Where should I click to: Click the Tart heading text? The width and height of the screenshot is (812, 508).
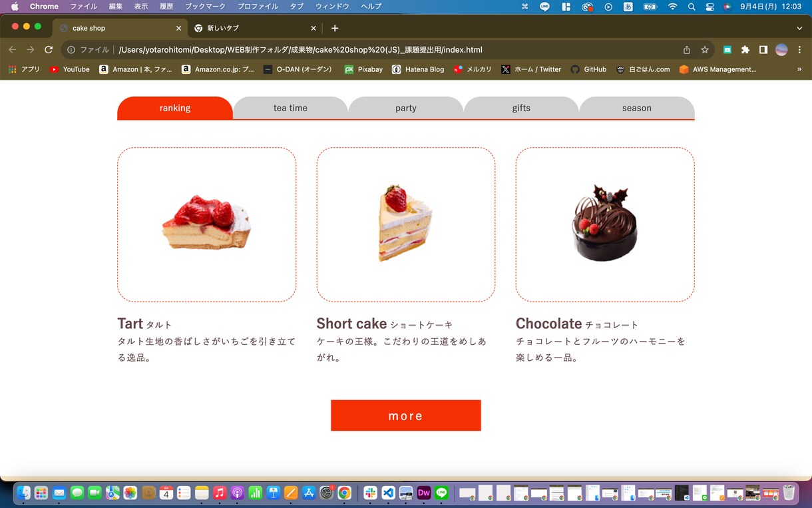[130, 324]
